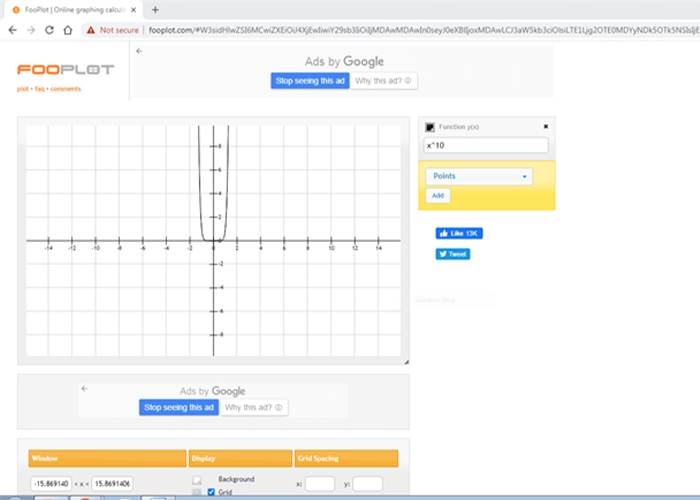Viewport: 700px width, 500px height.
Task: Click bottom Why this ad? button
Action: point(253,408)
